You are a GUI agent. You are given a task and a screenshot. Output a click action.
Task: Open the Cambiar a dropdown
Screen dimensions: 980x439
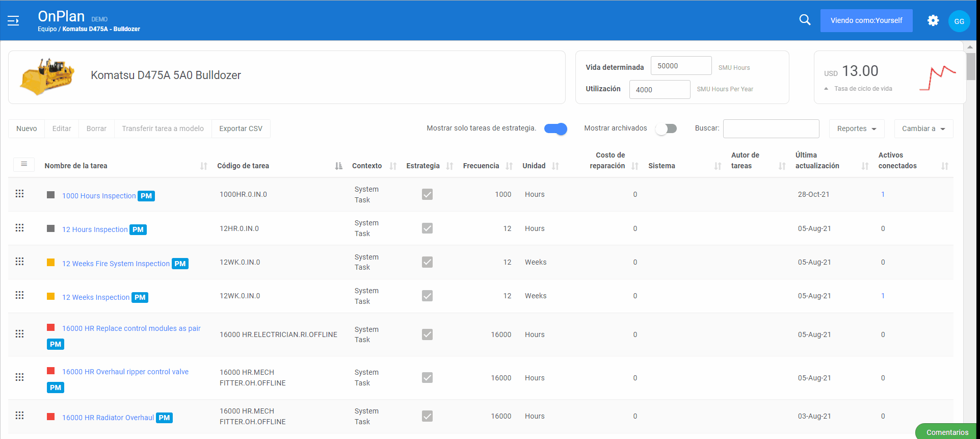[x=923, y=128]
